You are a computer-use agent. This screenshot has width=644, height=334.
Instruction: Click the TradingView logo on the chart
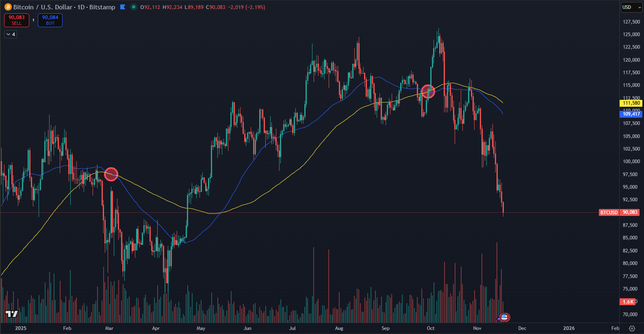(x=11, y=314)
